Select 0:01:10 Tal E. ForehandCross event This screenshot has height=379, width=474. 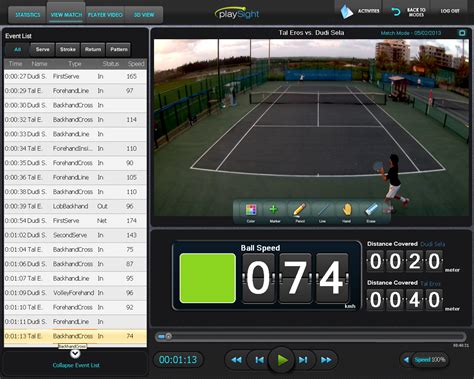[75, 307]
